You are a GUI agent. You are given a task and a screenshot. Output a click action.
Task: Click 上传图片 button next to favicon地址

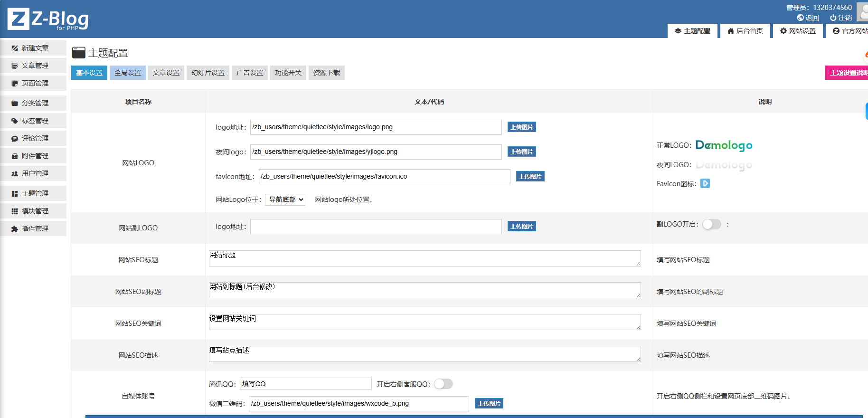(x=530, y=177)
